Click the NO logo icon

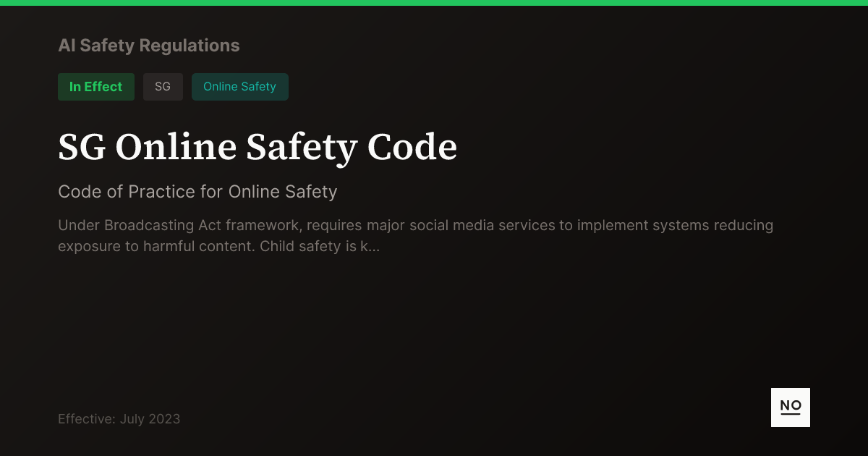[791, 408]
